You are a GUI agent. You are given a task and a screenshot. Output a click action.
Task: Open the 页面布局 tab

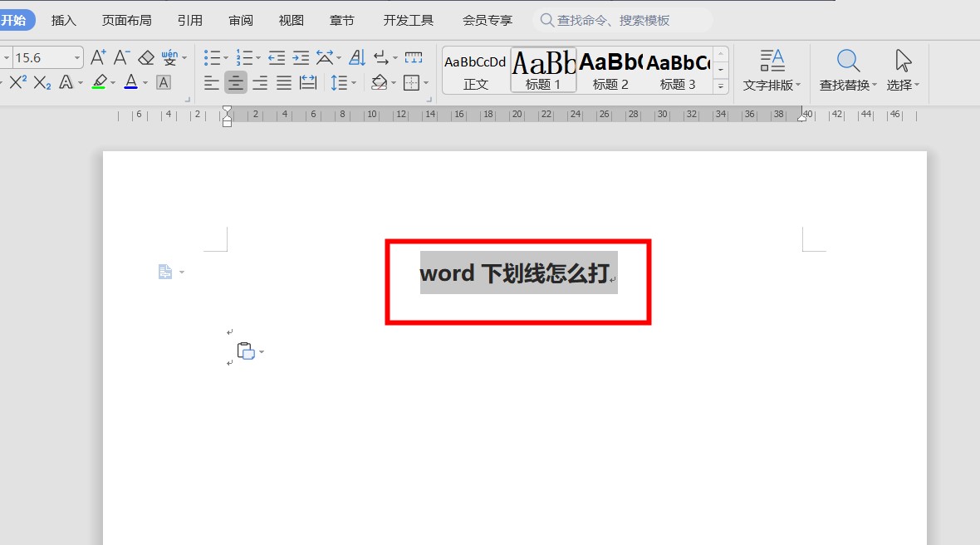tap(126, 20)
